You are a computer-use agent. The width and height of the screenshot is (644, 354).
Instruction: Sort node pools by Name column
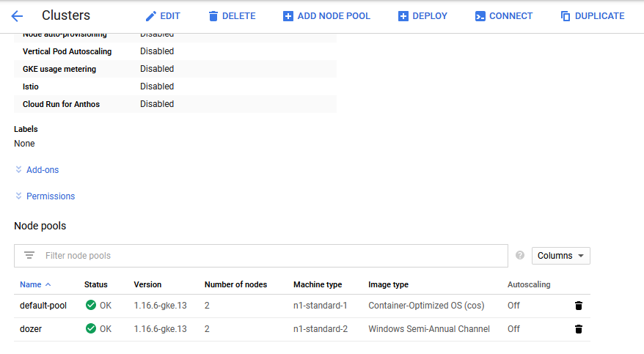point(31,284)
